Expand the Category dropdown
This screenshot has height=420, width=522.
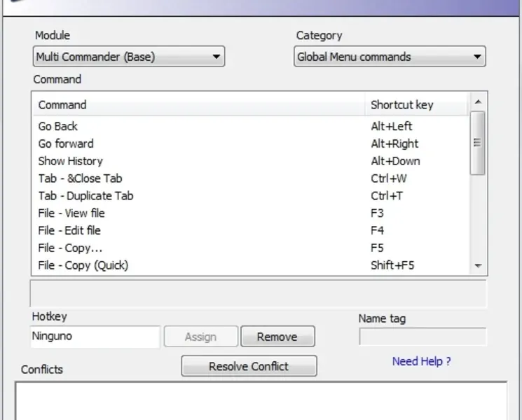click(x=390, y=57)
